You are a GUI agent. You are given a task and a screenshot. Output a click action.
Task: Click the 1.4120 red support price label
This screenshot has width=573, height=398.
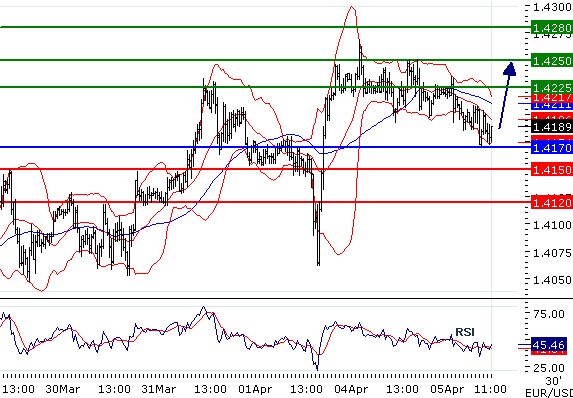click(552, 202)
